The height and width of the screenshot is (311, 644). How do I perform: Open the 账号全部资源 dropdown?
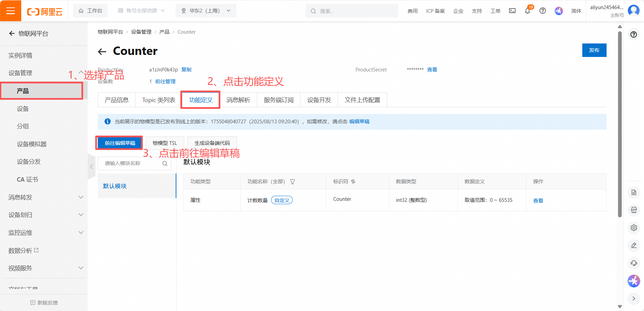[141, 11]
